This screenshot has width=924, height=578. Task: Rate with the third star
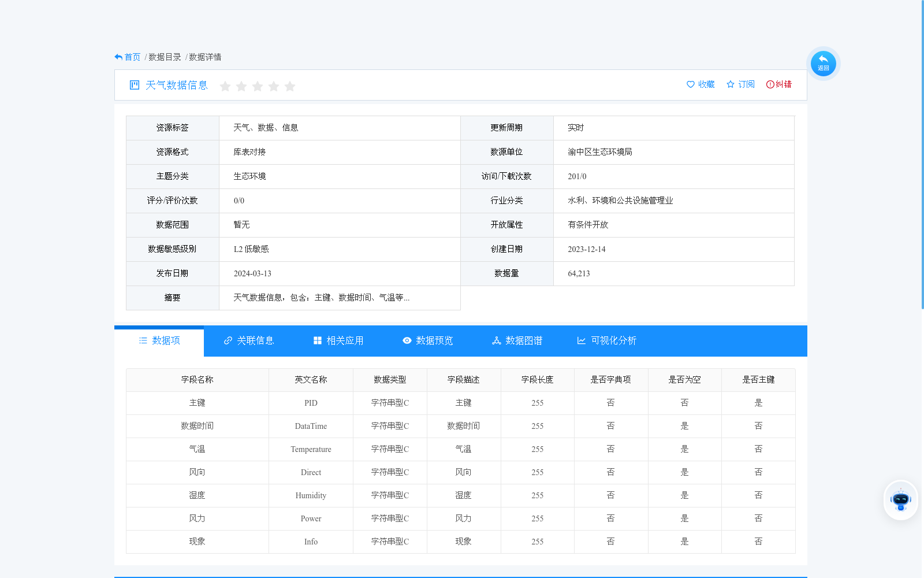point(258,86)
